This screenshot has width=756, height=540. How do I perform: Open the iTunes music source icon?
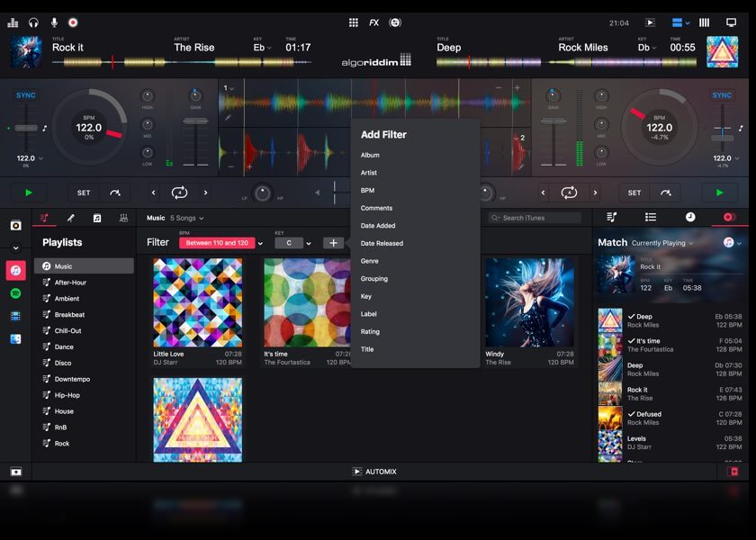pyautogui.click(x=16, y=270)
